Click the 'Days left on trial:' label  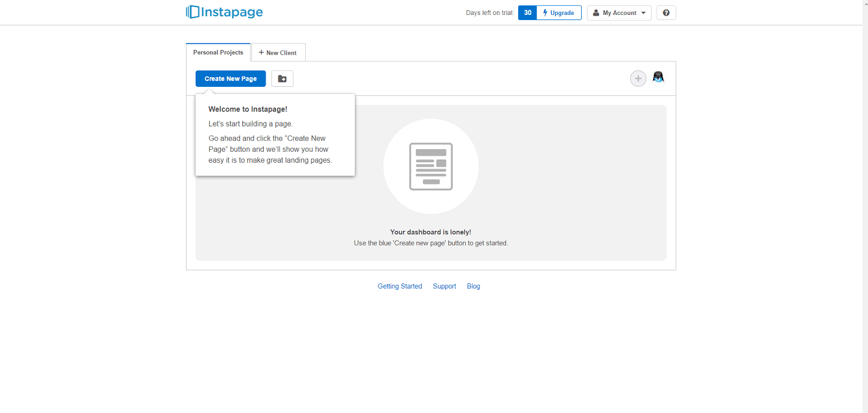tap(490, 13)
